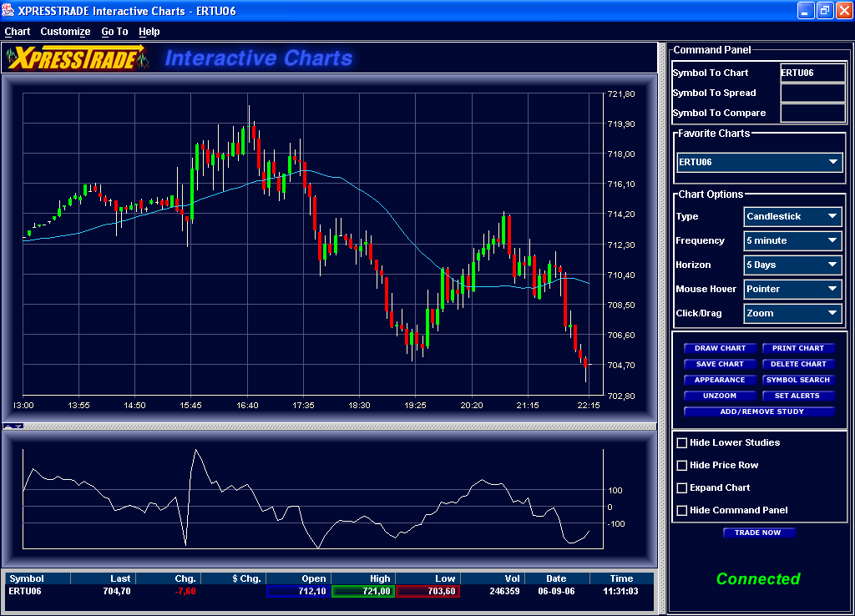Image resolution: width=855 pixels, height=616 pixels.
Task: Click the SET ALERTS button
Action: pyautogui.click(x=798, y=395)
